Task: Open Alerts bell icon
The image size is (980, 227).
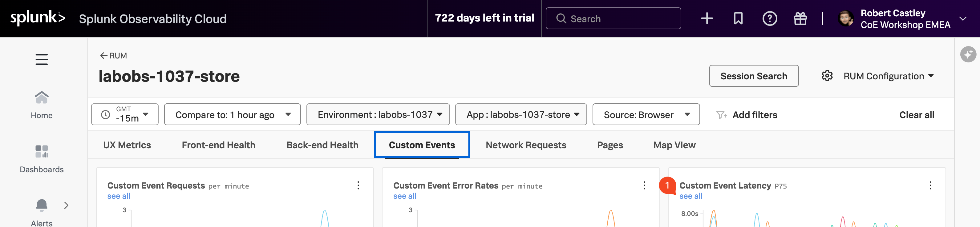Action: [x=42, y=205]
